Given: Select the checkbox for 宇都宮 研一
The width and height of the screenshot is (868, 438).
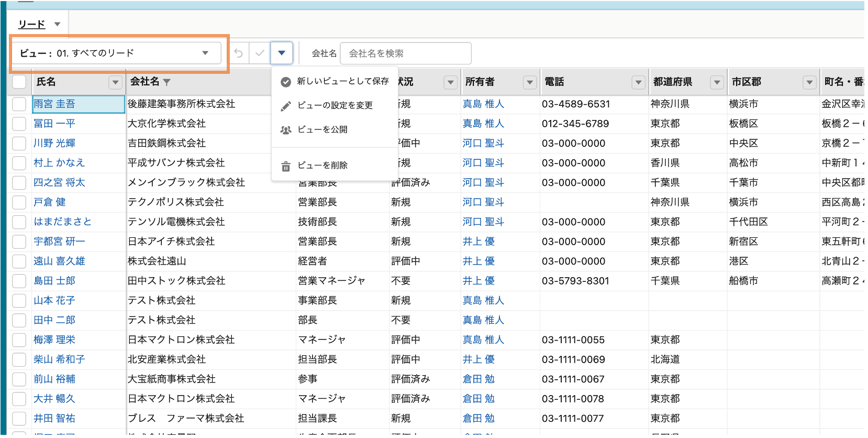Looking at the screenshot, I should tap(19, 242).
